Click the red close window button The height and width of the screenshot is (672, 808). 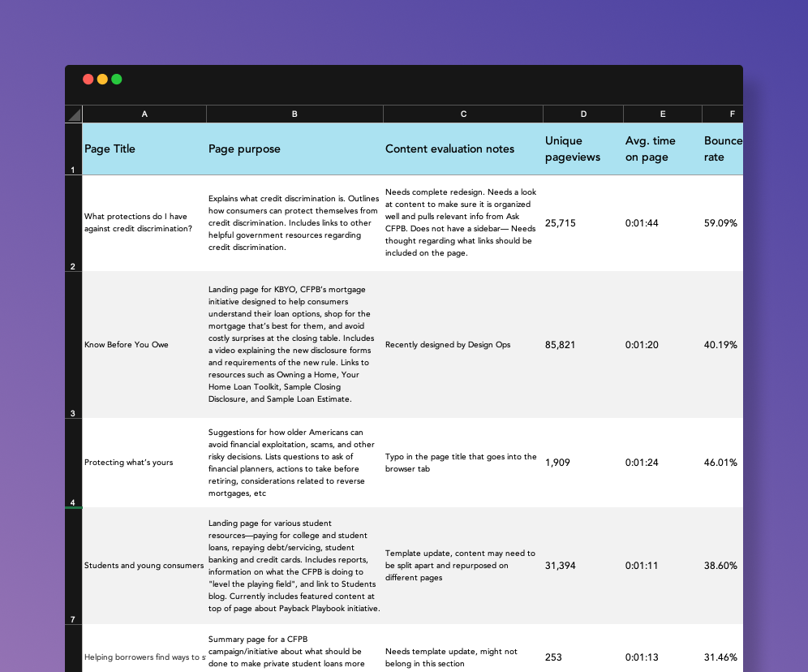click(x=88, y=79)
